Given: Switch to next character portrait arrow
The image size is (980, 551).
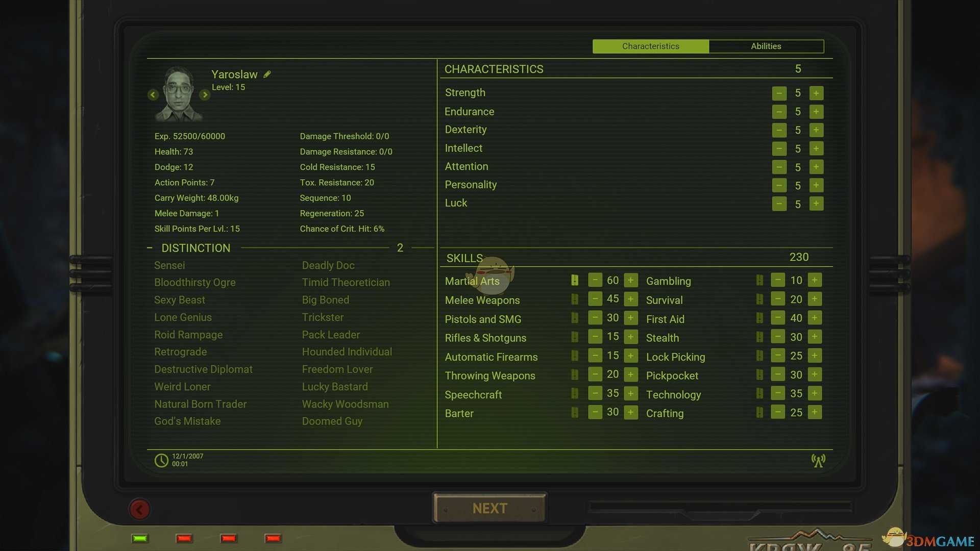Looking at the screenshot, I should point(205,95).
